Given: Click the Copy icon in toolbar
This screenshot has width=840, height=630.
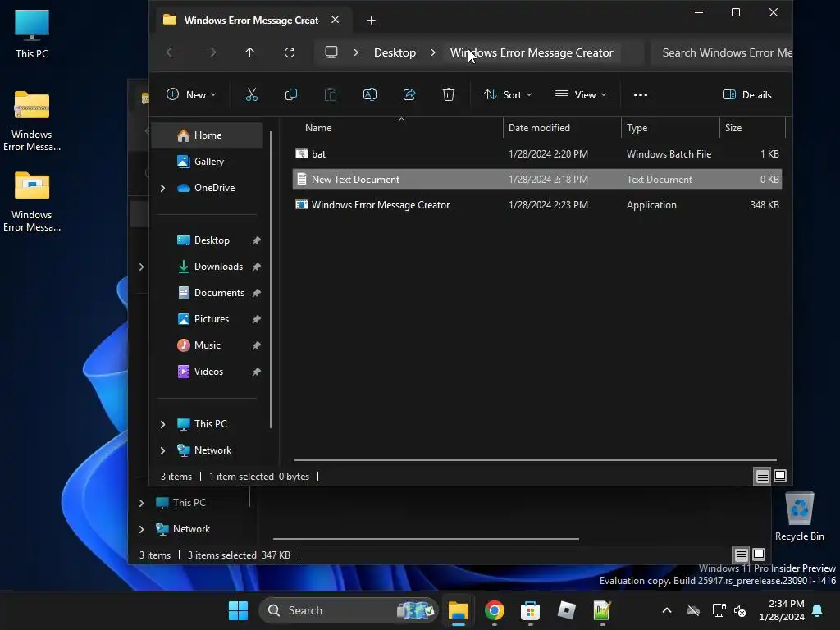Looking at the screenshot, I should click(x=291, y=95).
